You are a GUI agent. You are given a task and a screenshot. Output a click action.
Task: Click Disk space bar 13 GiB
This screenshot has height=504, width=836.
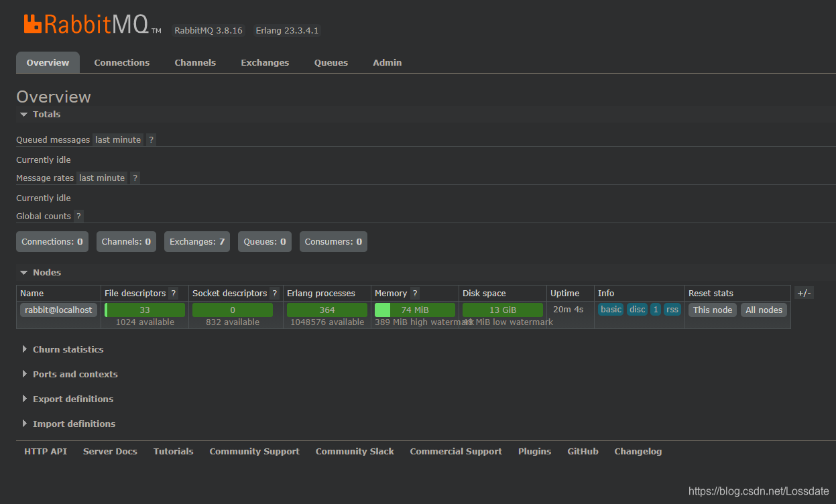503,310
